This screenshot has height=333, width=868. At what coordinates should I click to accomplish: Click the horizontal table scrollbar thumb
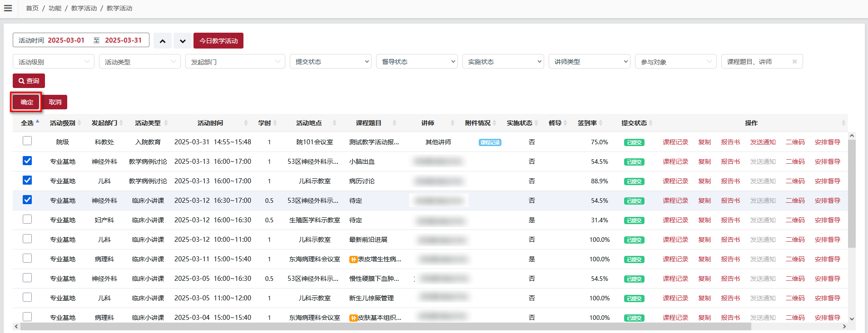386,327
